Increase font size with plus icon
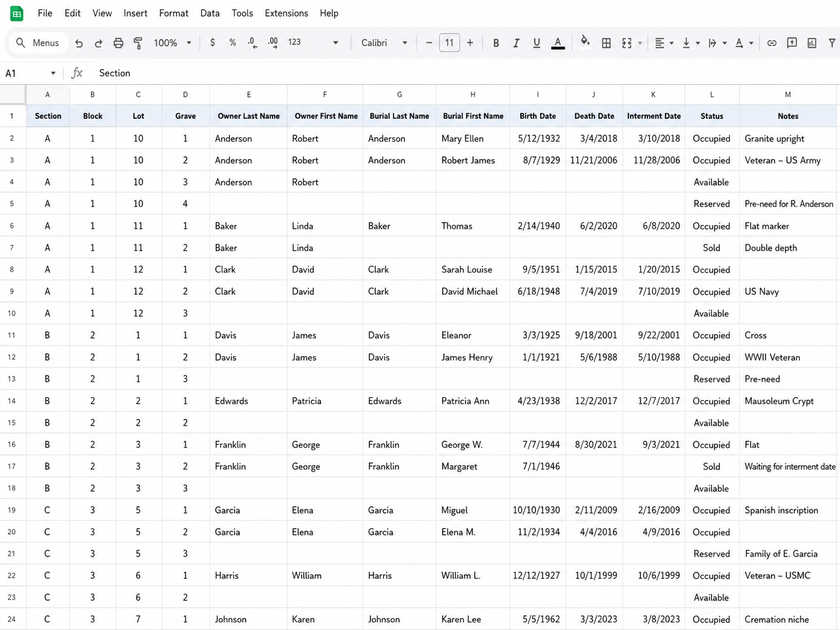This screenshot has width=840, height=630. click(x=470, y=42)
